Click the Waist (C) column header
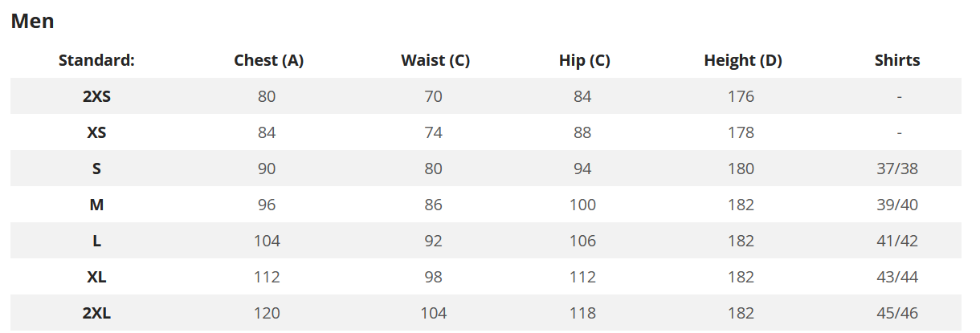 coord(435,60)
